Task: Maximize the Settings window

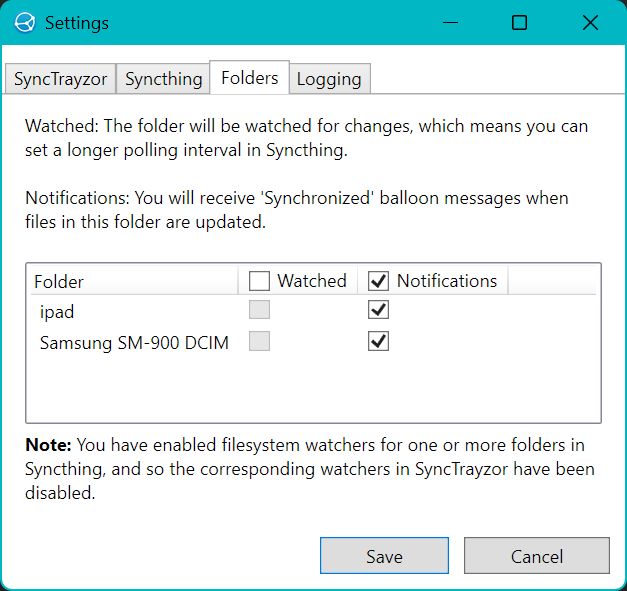Action: pos(519,22)
